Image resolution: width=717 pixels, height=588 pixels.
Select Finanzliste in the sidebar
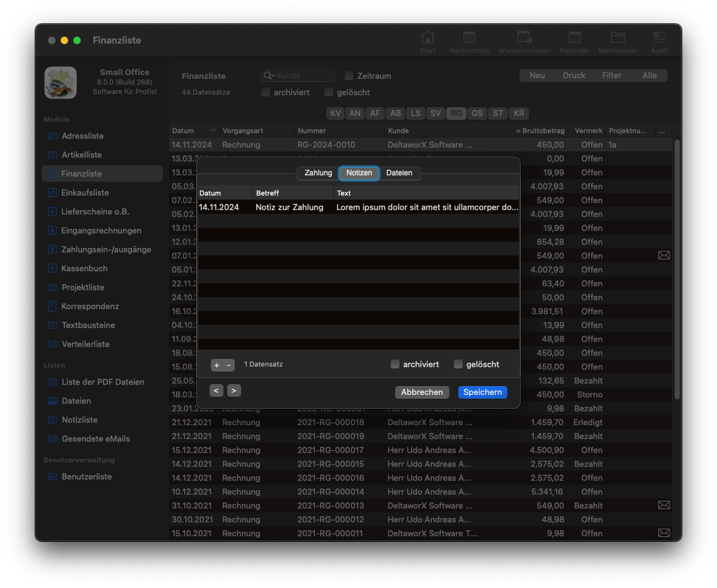pos(102,173)
